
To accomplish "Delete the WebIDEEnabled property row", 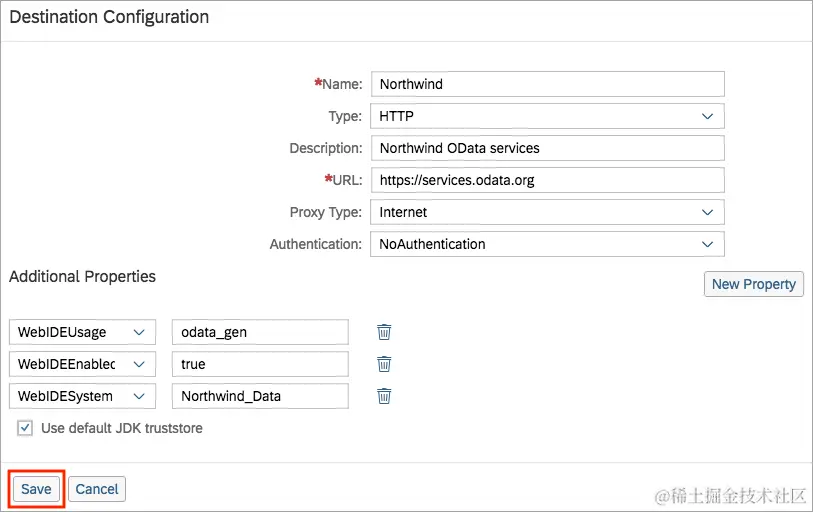I will pos(384,364).
